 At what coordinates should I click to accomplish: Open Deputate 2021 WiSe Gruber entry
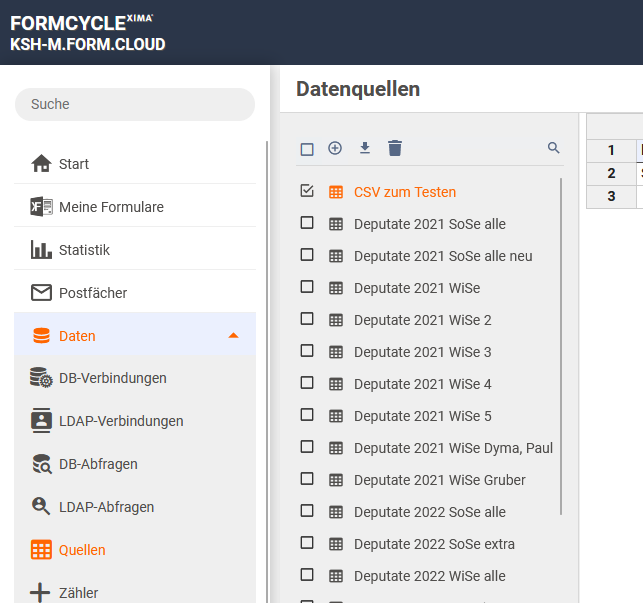coord(439,480)
